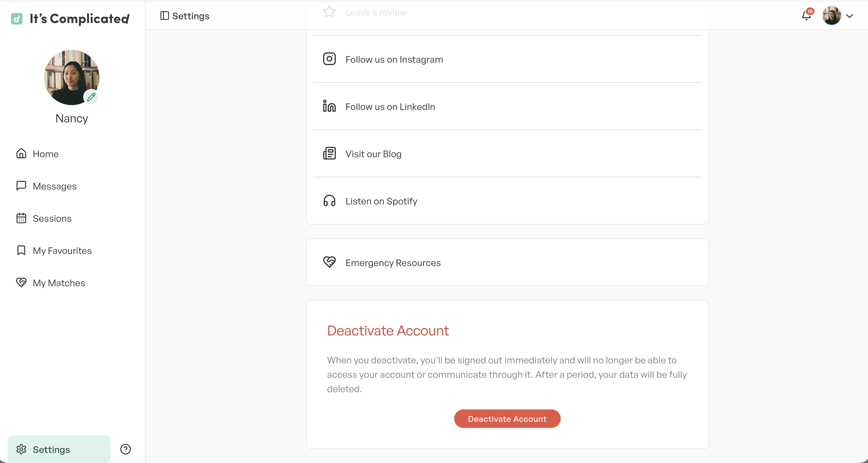Open My Favourites list

tap(62, 251)
